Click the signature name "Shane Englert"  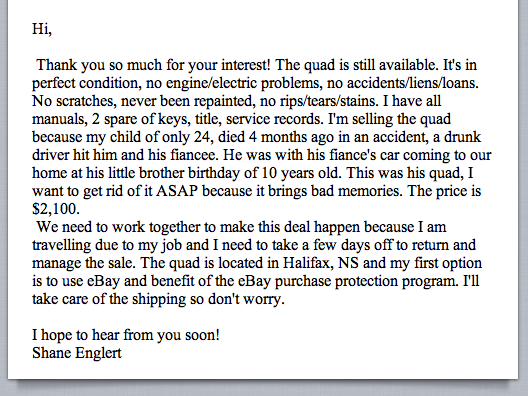point(77,353)
